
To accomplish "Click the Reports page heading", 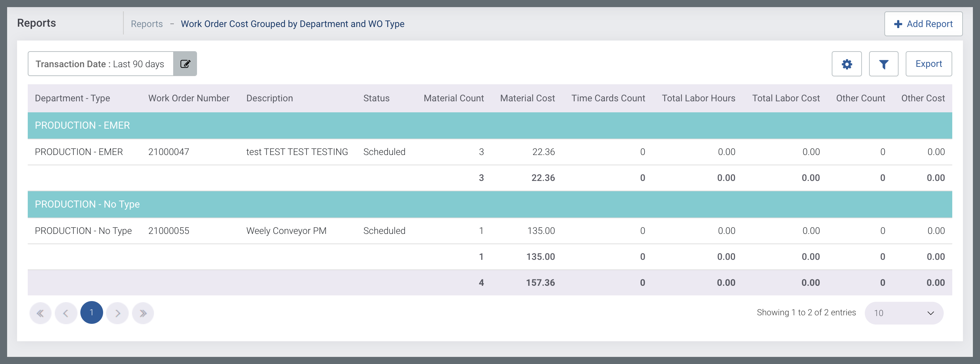I will (37, 23).
